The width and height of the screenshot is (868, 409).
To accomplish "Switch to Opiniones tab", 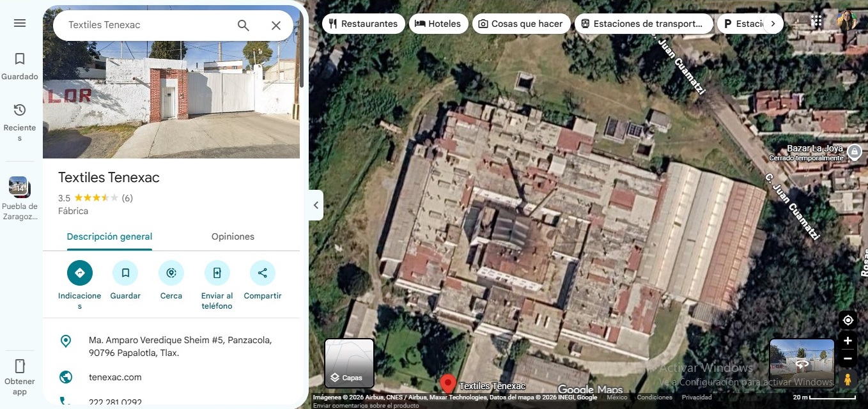I will click(233, 236).
